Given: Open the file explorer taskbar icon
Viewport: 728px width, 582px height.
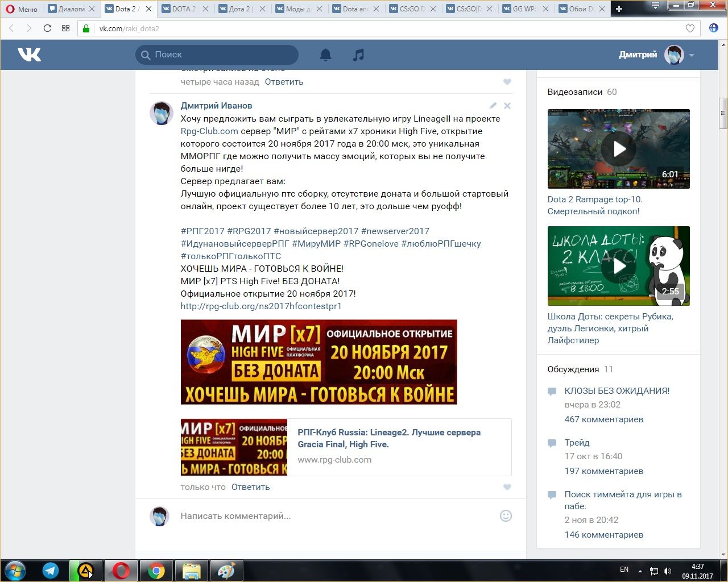Looking at the screenshot, I should click(191, 571).
